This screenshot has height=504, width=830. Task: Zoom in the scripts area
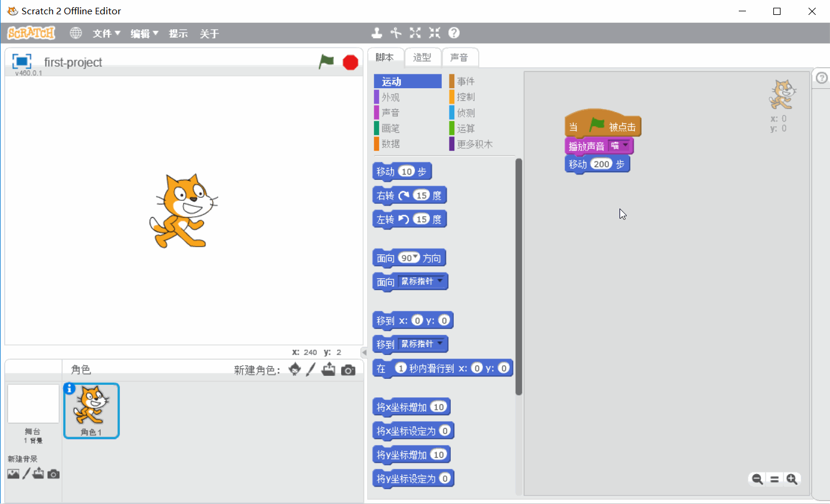pyautogui.click(x=792, y=479)
